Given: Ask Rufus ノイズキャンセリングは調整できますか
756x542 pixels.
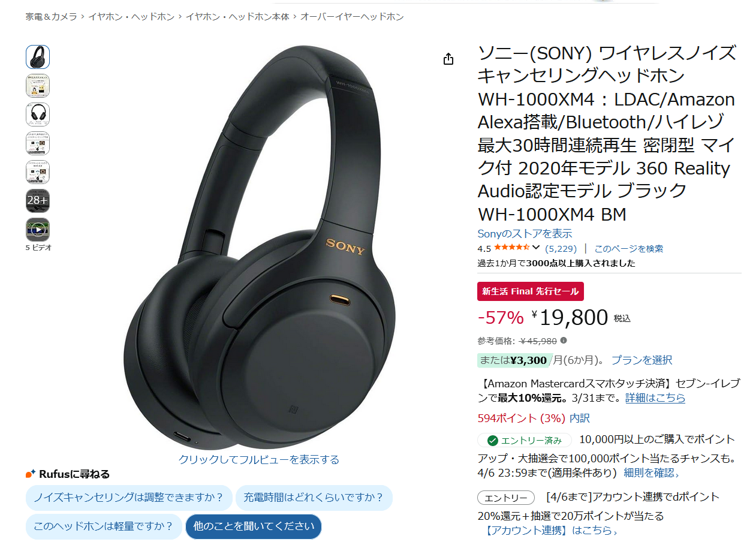Looking at the screenshot, I should click(129, 498).
